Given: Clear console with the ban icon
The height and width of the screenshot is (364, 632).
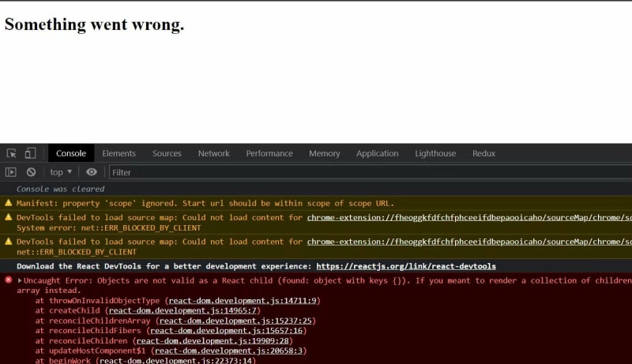Looking at the screenshot, I should tap(31, 172).
